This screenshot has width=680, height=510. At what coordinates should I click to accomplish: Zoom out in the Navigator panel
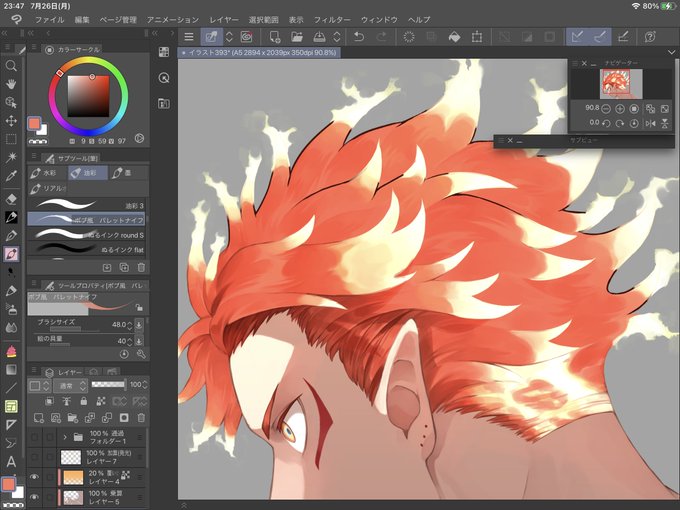pyautogui.click(x=606, y=108)
